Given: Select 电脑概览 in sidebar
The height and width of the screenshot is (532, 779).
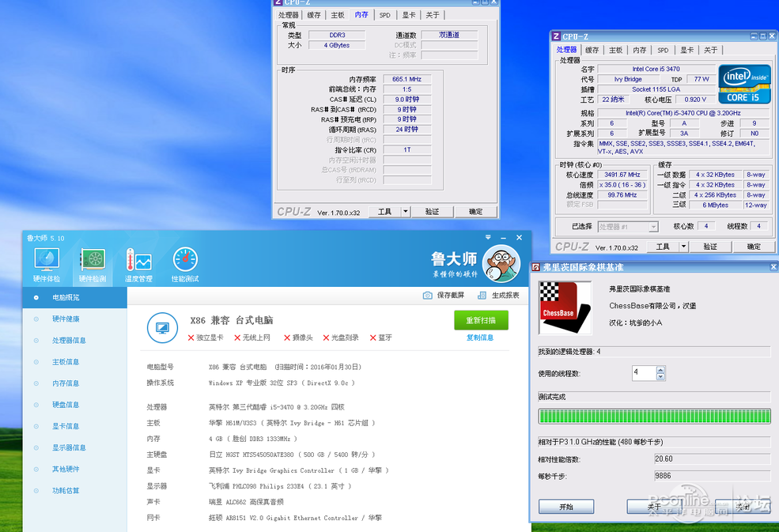Looking at the screenshot, I should (74, 297).
